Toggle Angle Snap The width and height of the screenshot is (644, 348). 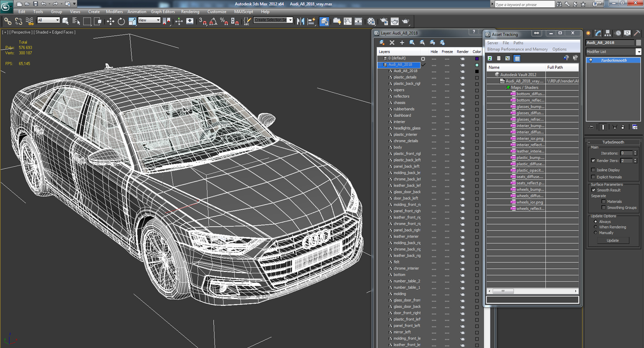click(x=213, y=21)
